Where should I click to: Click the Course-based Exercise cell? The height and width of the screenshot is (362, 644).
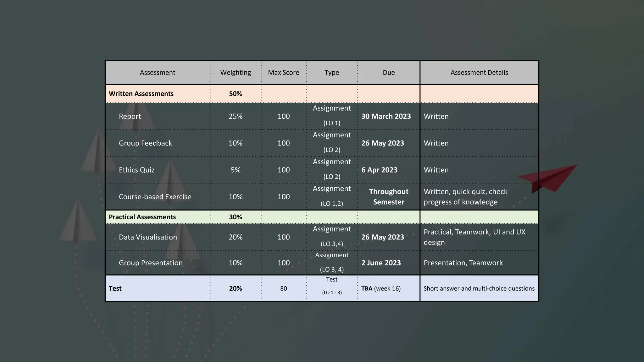pos(155,197)
